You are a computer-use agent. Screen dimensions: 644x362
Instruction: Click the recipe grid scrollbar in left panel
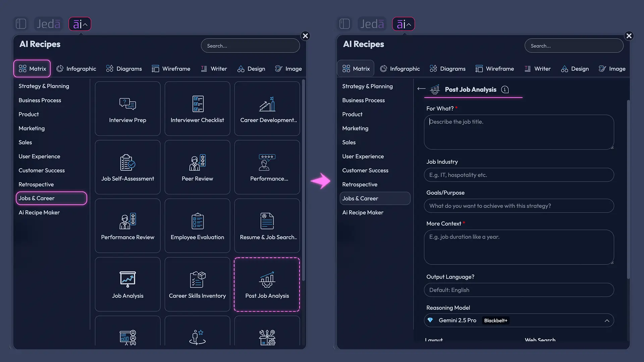tap(303, 180)
